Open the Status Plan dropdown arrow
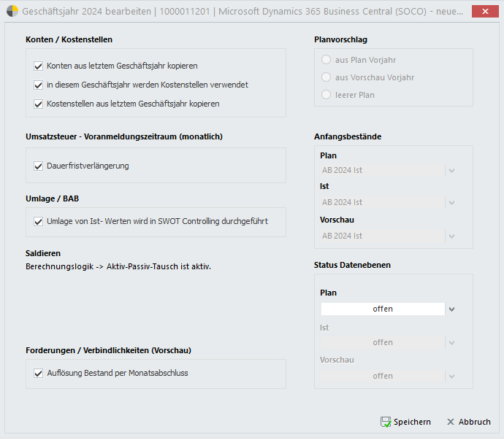The width and height of the screenshot is (504, 440). click(x=451, y=309)
